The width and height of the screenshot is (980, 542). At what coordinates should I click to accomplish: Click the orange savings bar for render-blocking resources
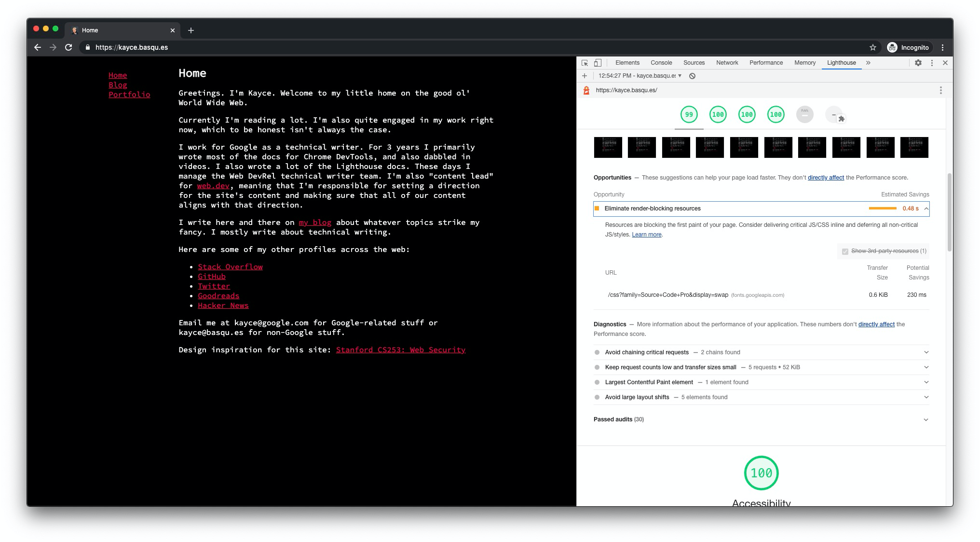click(x=883, y=208)
